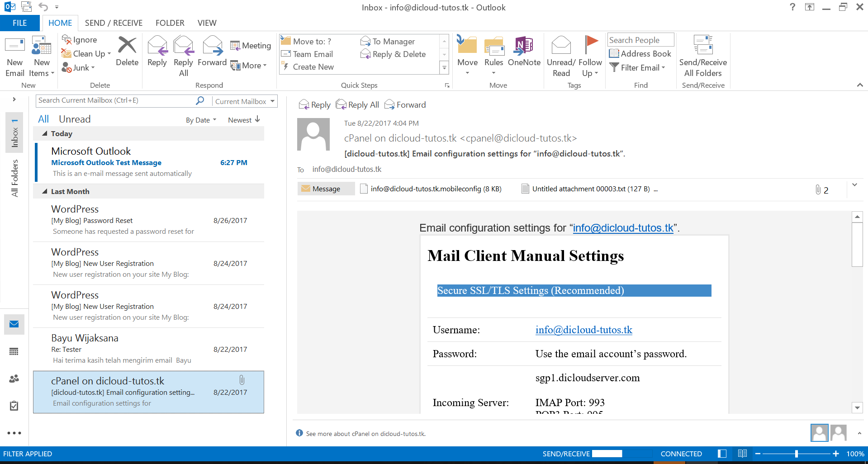Select the Move to: ? quick step

[x=306, y=41]
